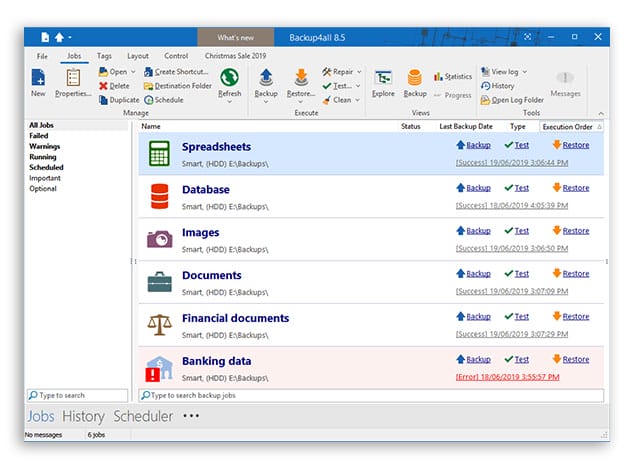This screenshot has height=473, width=630.
Task: Switch to the Tags ribbon tab
Action: [x=104, y=56]
